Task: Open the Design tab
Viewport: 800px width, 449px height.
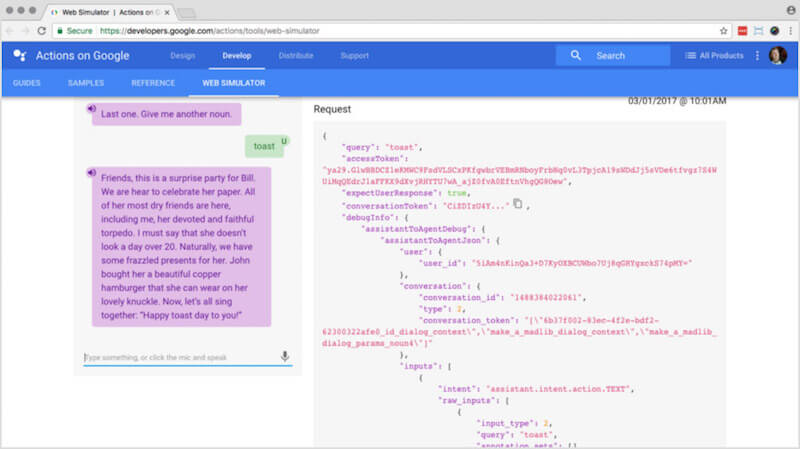Action: pyautogui.click(x=183, y=55)
